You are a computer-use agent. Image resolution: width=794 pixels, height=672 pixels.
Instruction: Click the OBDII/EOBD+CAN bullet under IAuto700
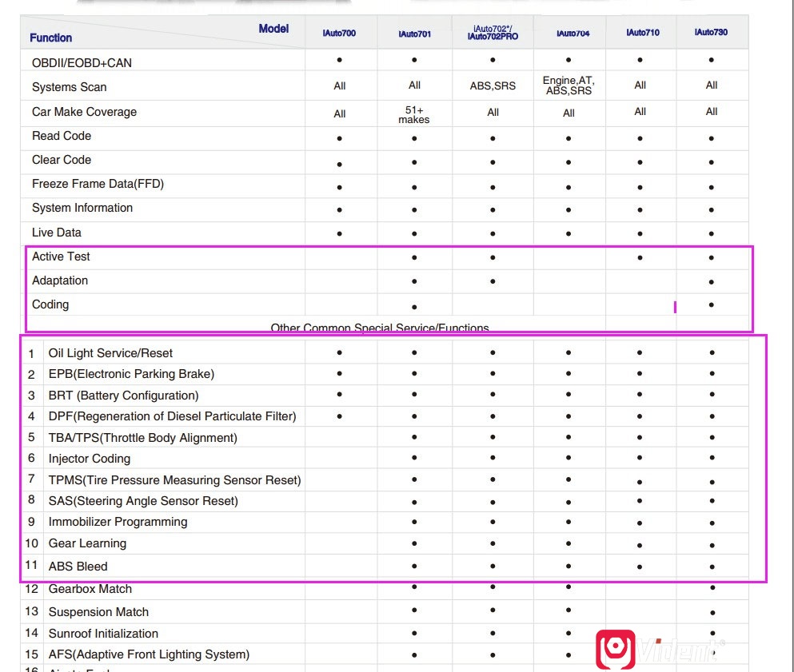coord(339,60)
